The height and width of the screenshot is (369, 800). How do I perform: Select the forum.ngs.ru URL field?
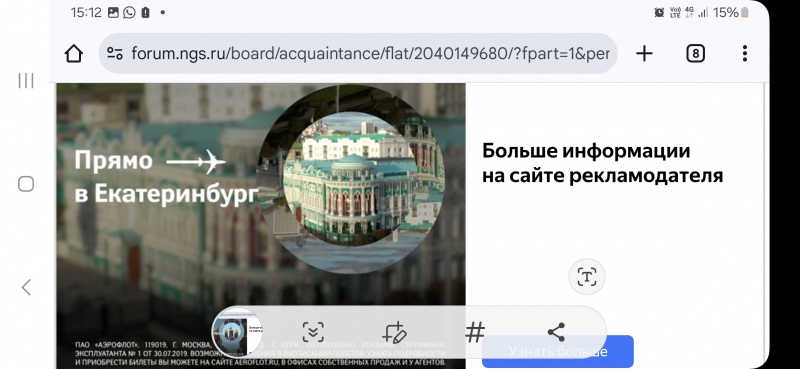click(358, 53)
